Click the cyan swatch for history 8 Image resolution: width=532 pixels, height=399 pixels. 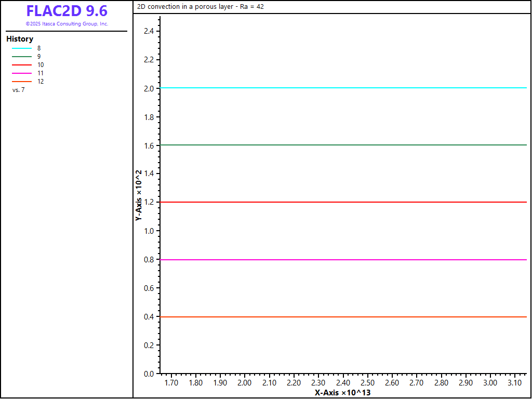click(22, 48)
